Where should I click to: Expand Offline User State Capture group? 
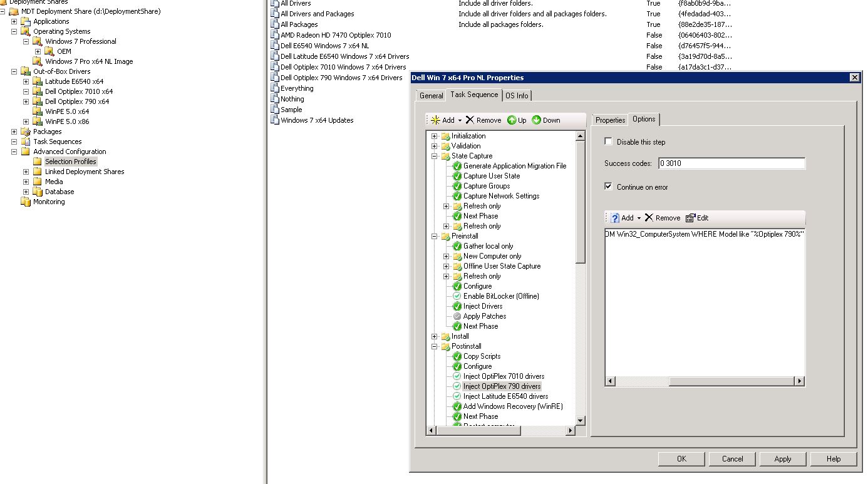click(x=447, y=266)
